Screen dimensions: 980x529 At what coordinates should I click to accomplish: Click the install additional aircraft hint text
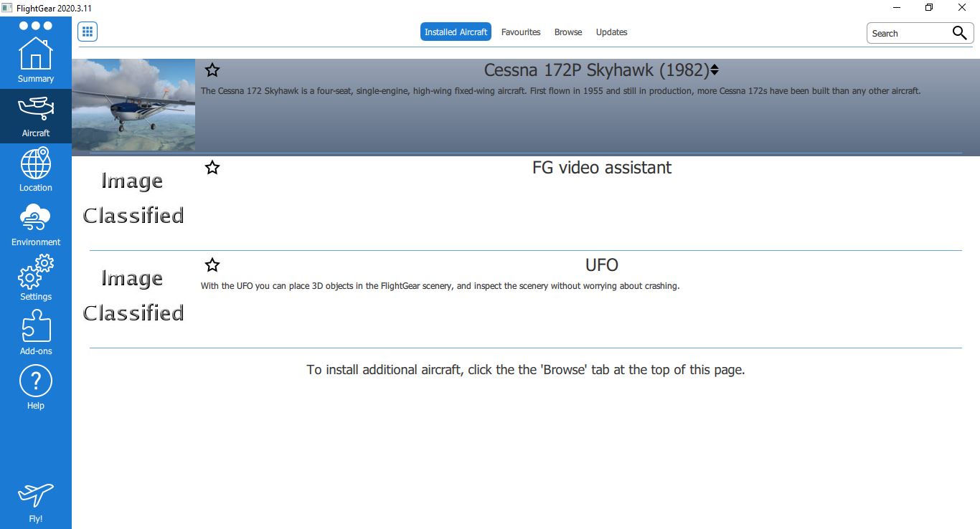coord(526,370)
